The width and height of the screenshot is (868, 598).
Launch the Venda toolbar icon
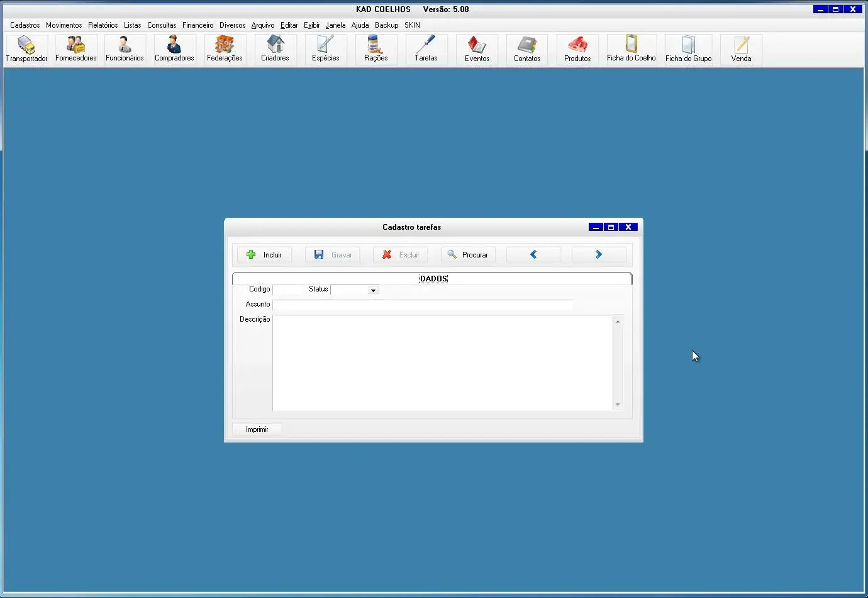(741, 50)
